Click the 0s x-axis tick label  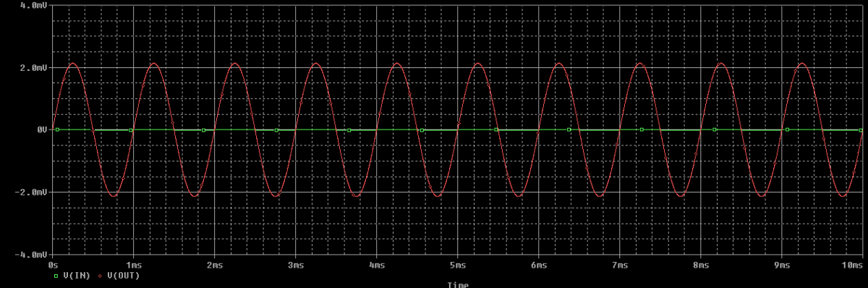click(x=52, y=266)
